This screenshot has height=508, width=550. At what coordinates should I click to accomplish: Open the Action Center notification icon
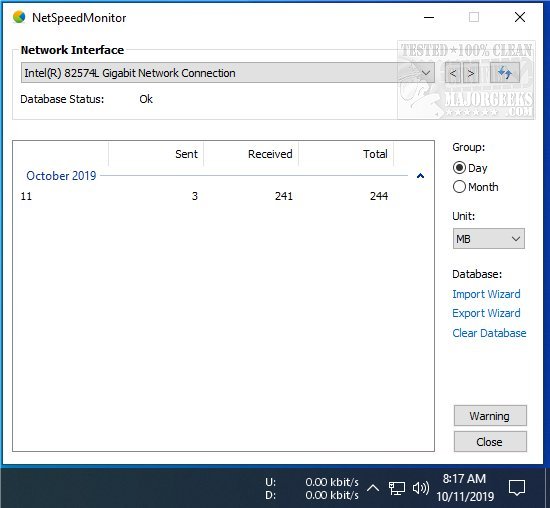point(517,488)
